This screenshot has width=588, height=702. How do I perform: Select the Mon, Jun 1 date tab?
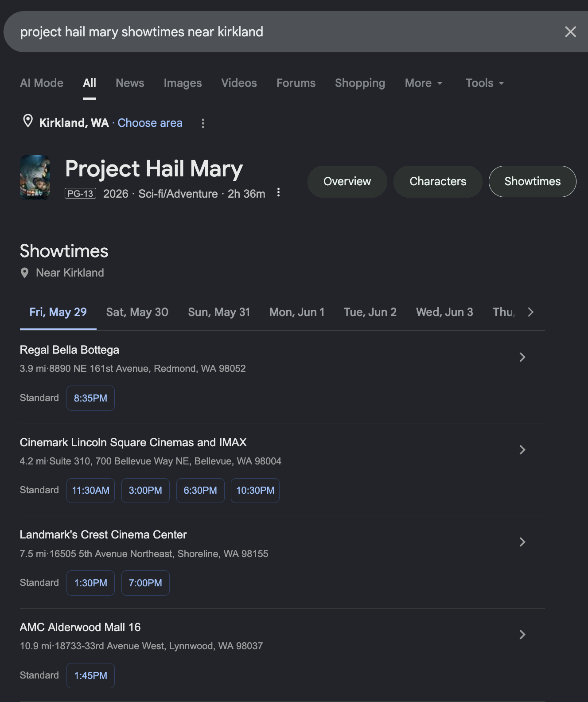click(297, 312)
